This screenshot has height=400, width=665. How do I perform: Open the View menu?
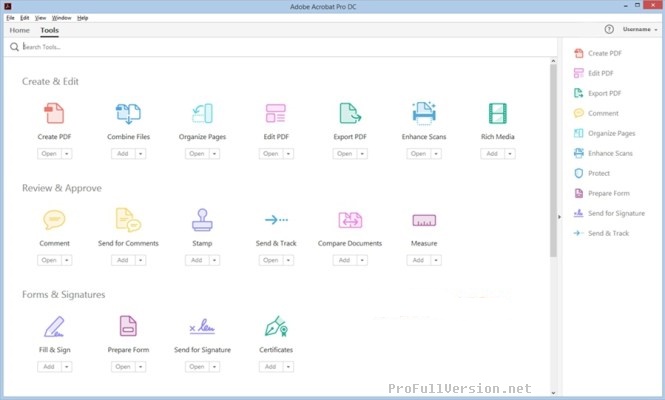[x=40, y=18]
